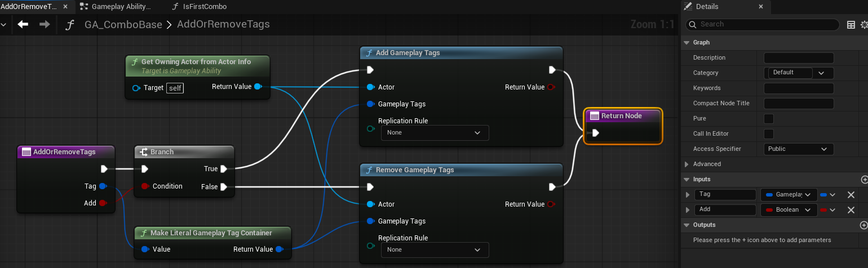Click the back navigation arrow
Screen dimensions: 868x268
(x=23, y=24)
